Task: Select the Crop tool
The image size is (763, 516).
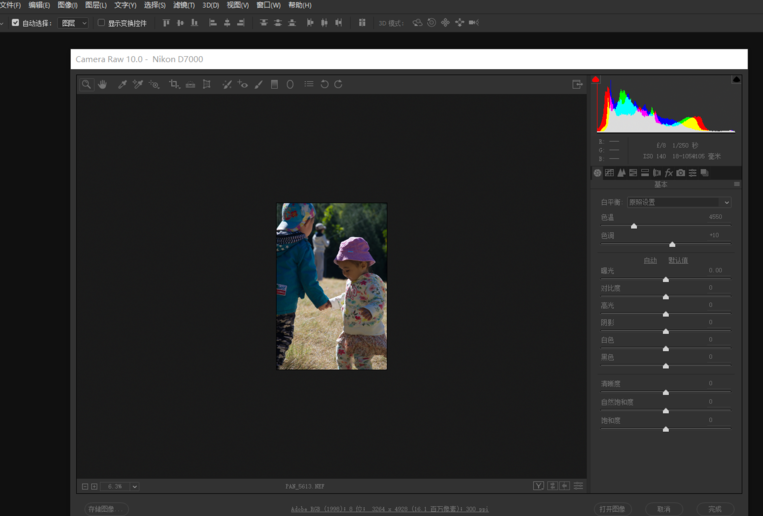Action: 174,85
